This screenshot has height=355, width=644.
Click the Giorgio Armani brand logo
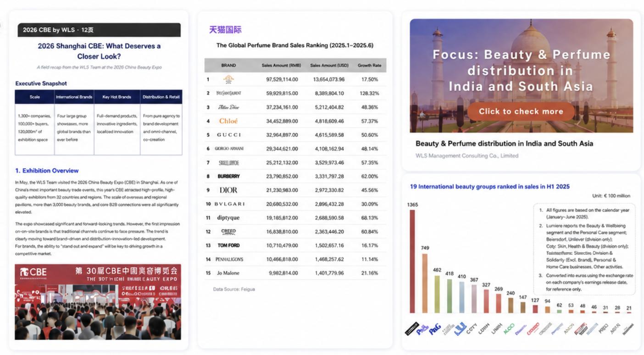click(x=229, y=149)
